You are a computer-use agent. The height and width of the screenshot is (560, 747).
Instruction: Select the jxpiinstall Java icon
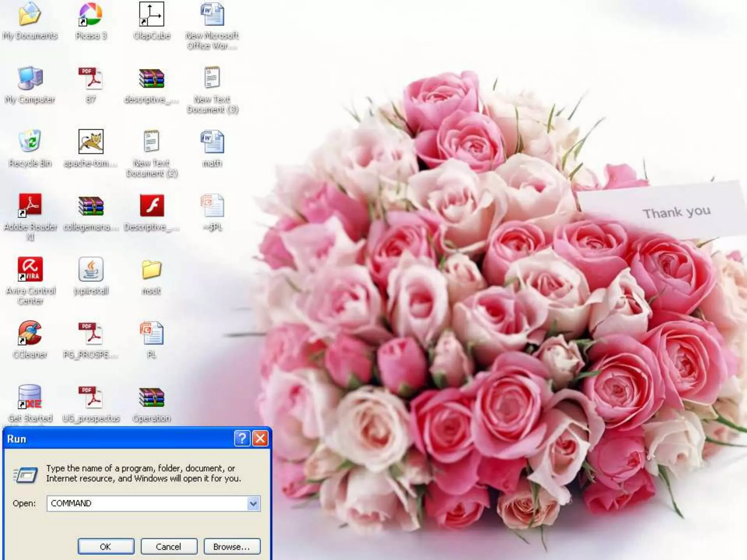click(91, 269)
